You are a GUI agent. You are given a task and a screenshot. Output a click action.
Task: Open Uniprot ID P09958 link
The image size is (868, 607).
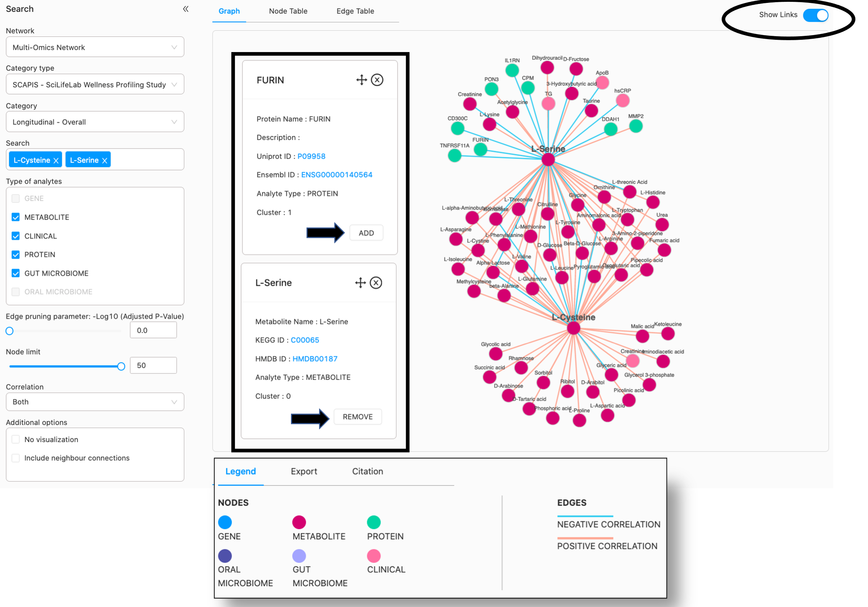311,156
